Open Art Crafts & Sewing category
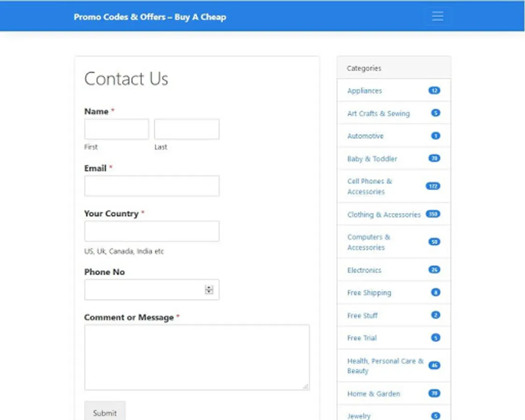Viewport: 525px width, 420px height. point(378,113)
